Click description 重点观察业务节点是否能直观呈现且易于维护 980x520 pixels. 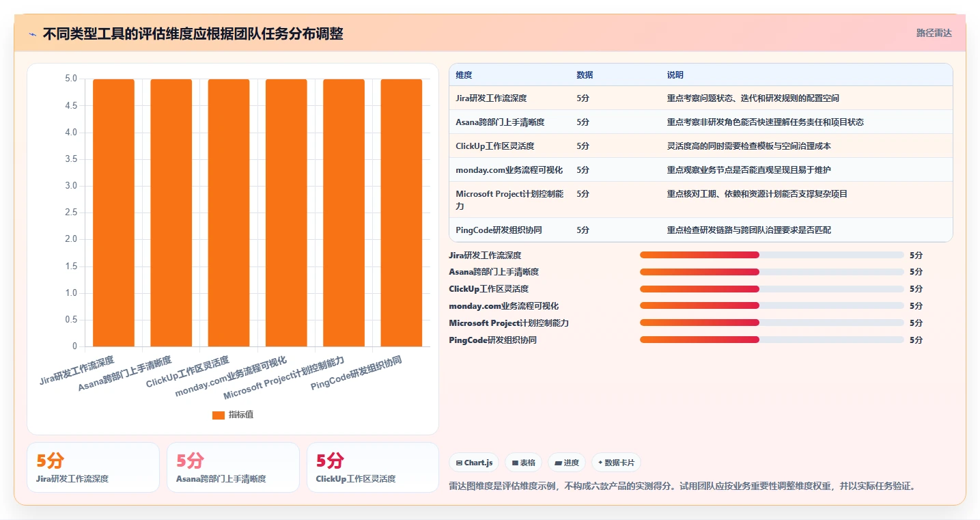point(749,170)
